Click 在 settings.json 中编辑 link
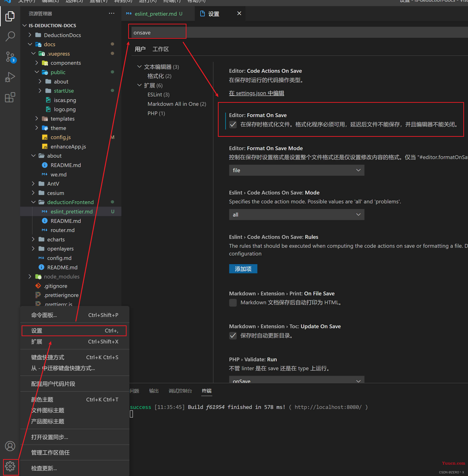This screenshot has height=476, width=468. [256, 93]
